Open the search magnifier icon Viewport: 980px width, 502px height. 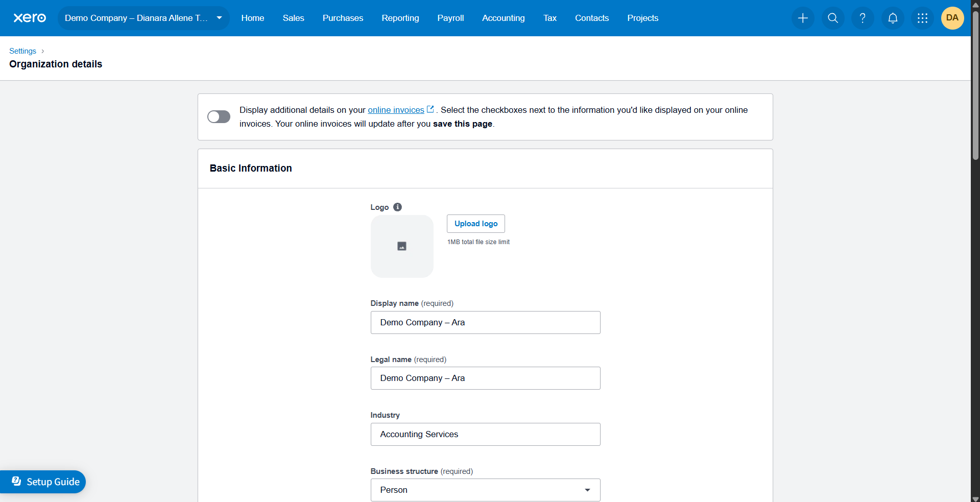pyautogui.click(x=833, y=18)
